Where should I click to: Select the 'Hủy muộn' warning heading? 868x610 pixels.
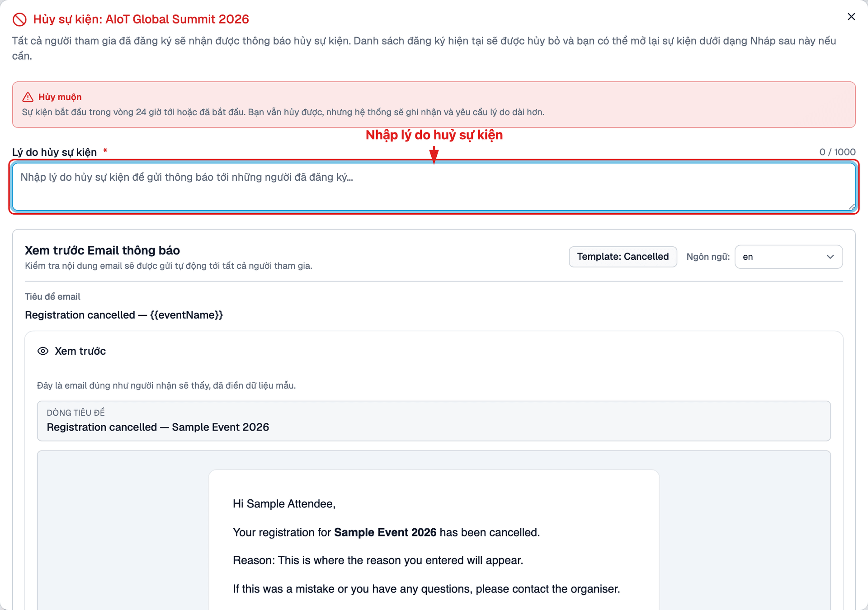coord(60,97)
